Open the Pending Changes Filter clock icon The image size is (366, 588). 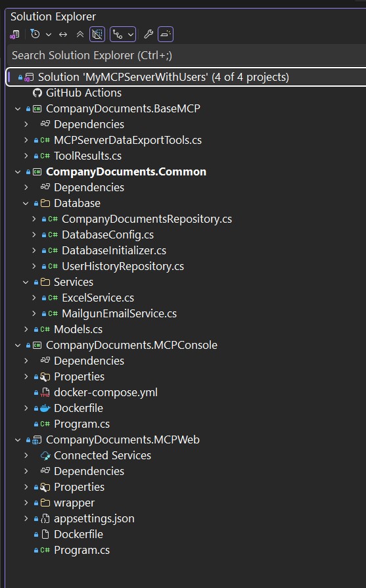[x=35, y=34]
